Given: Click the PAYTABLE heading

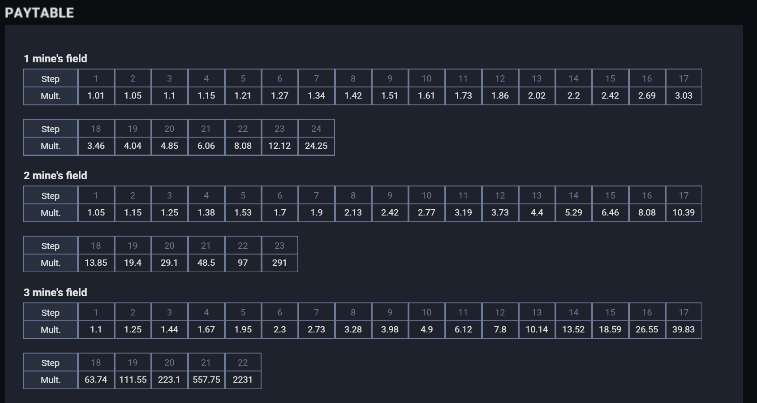Looking at the screenshot, I should click(x=40, y=13).
